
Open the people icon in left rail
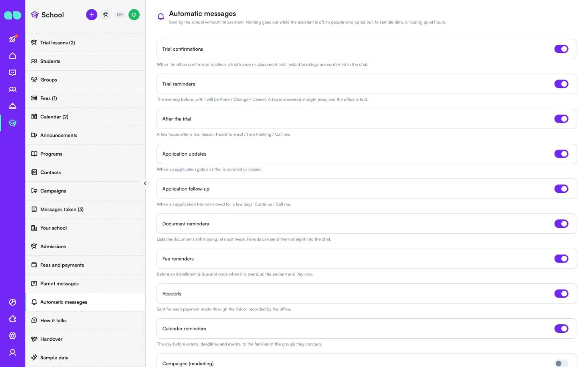click(13, 89)
